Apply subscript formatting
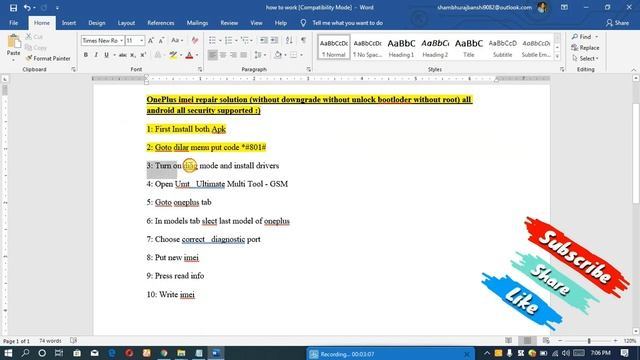Screen dimensions: 640x360 133,55
